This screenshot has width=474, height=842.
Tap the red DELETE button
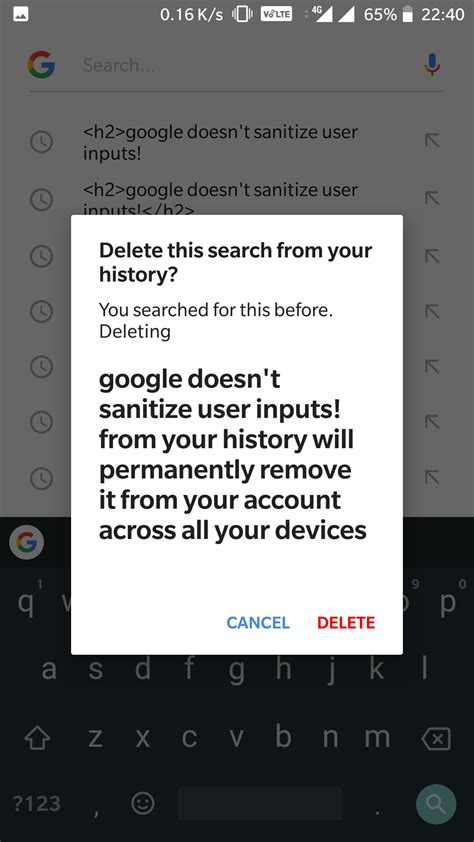click(x=346, y=622)
